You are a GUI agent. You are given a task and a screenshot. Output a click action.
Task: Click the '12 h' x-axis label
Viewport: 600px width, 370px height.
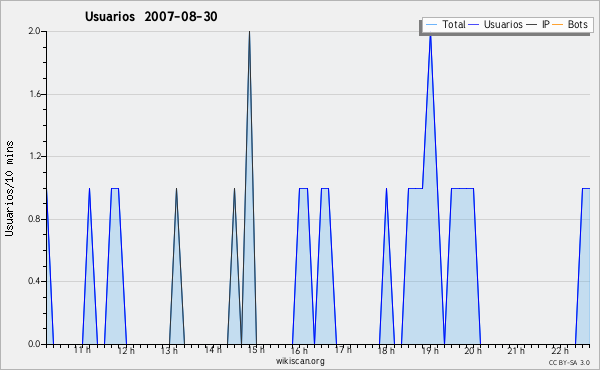coord(126,350)
